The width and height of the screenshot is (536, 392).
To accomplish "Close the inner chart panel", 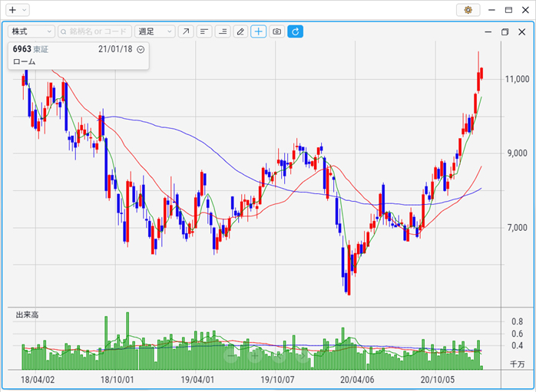I will [521, 31].
